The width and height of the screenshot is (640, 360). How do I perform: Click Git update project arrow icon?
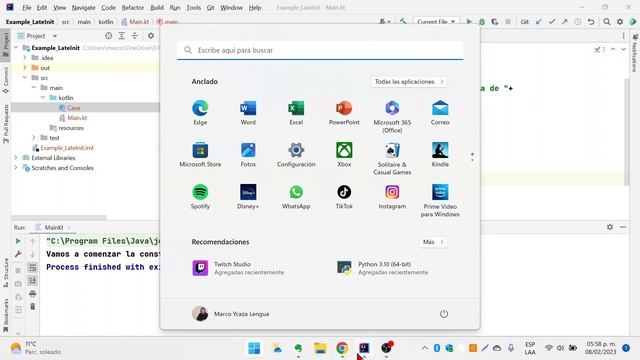tap(539, 22)
